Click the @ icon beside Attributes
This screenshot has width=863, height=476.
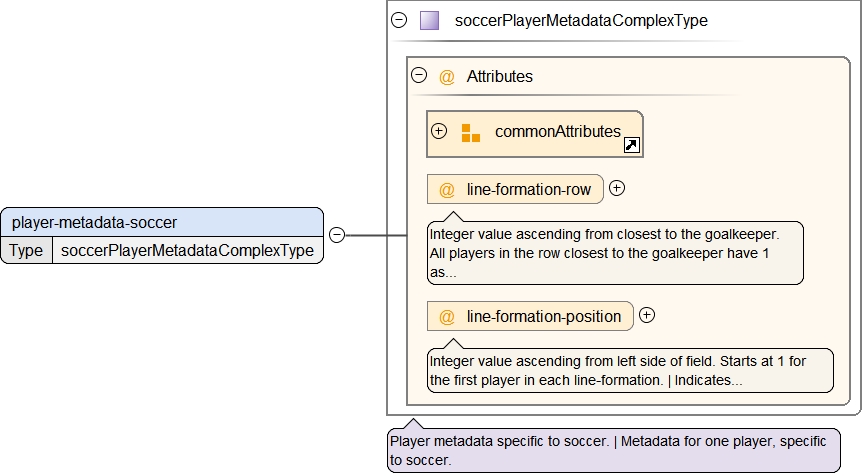point(447,76)
